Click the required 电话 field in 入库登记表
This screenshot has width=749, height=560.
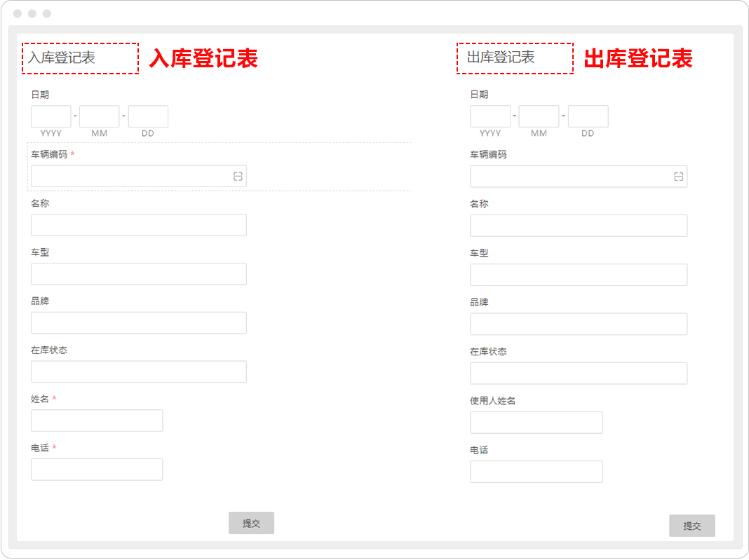click(x=97, y=470)
